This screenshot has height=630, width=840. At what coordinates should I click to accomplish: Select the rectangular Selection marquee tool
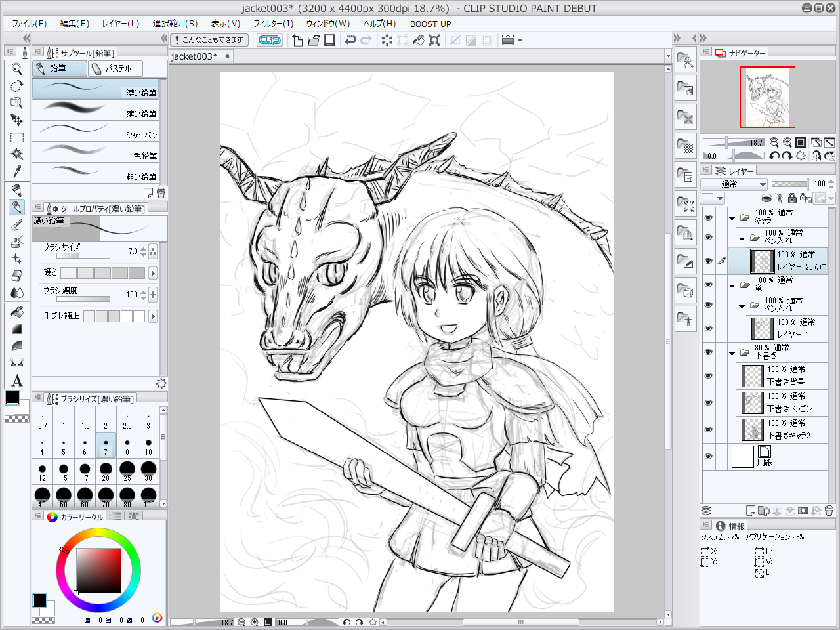coord(17,137)
